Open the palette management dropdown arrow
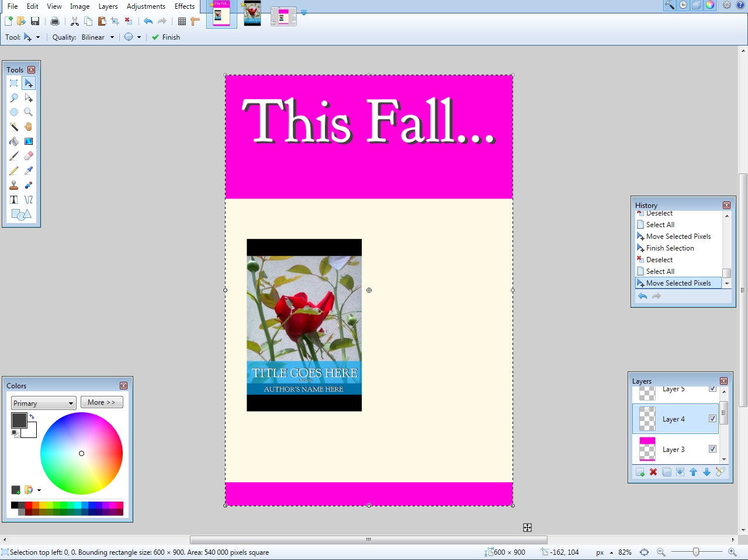The width and height of the screenshot is (748, 560). point(39,490)
